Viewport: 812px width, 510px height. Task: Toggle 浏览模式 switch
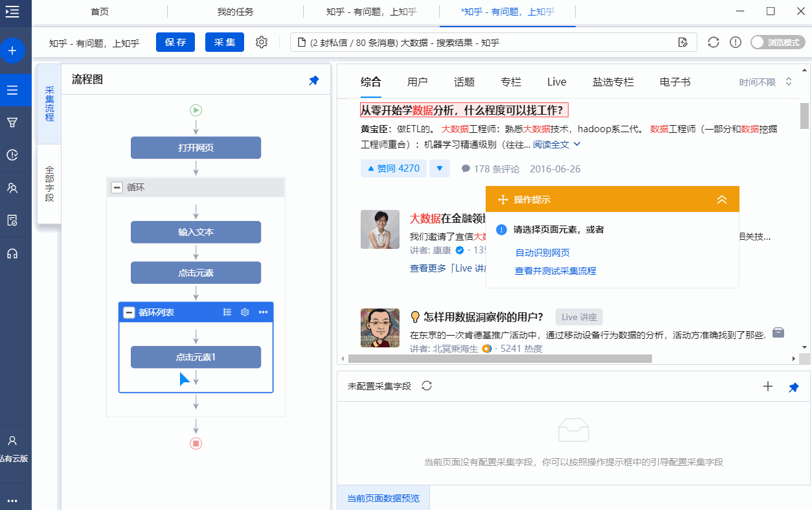coord(778,42)
